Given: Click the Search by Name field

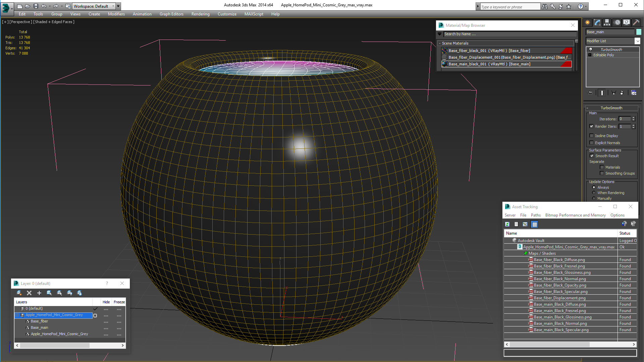Looking at the screenshot, I should tap(509, 34).
